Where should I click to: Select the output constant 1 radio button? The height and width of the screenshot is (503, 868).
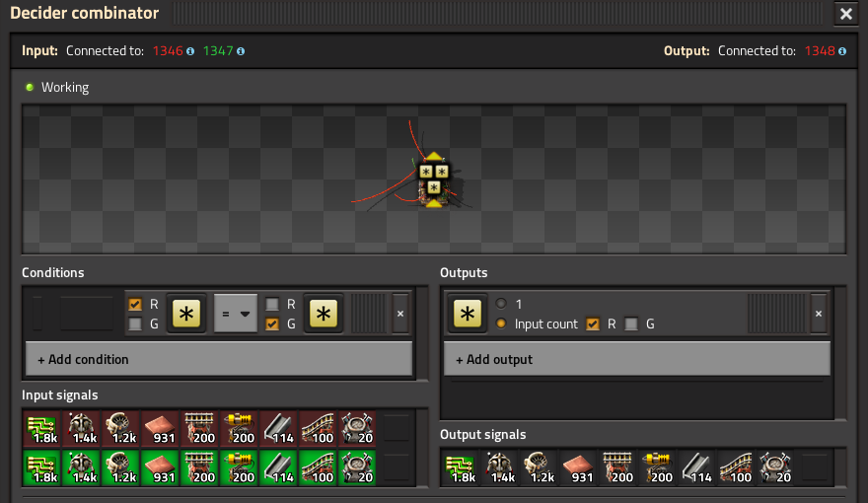click(x=501, y=303)
